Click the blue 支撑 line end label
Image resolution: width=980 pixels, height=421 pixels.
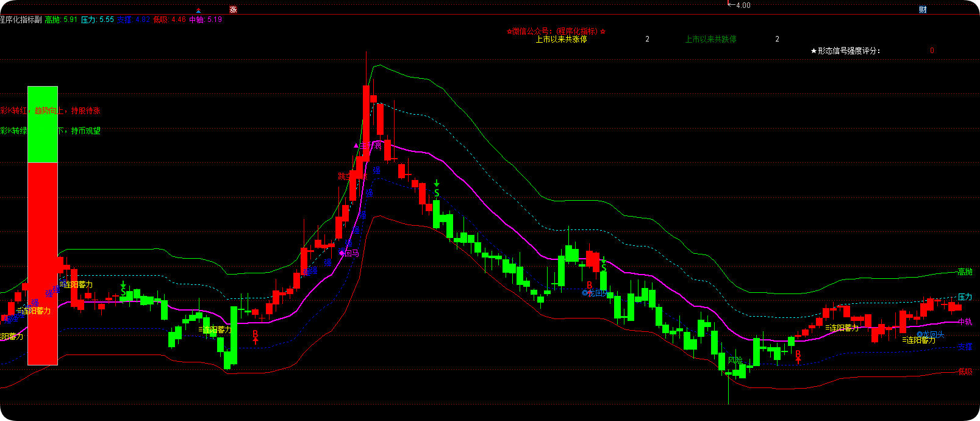click(965, 346)
